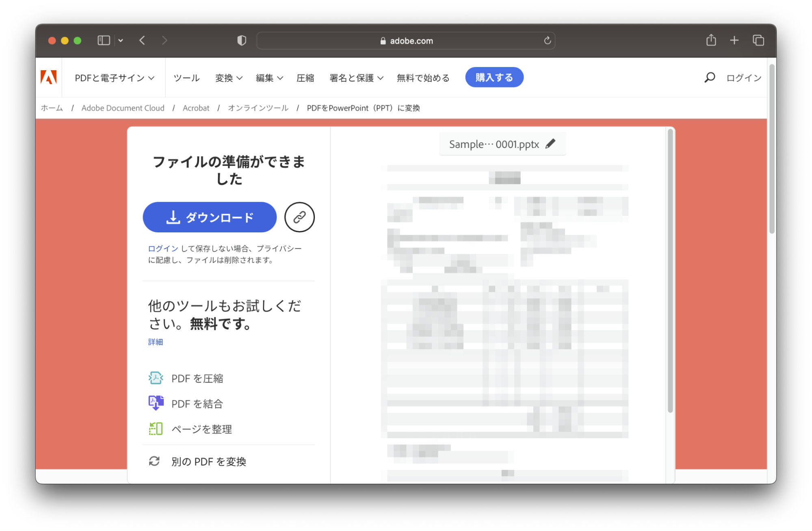Expand the 変換 dropdown menu

229,78
